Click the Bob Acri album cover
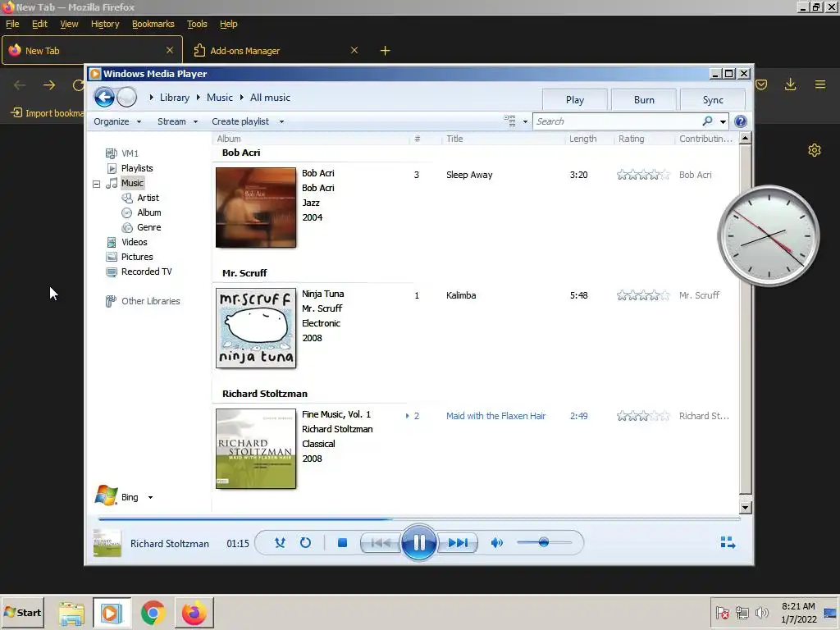 [x=256, y=208]
